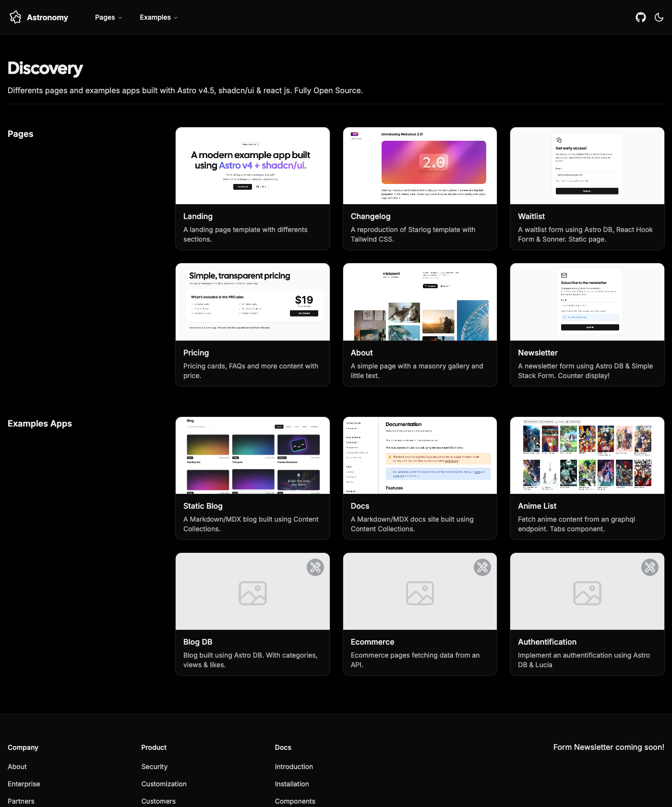This screenshot has width=672, height=807.
Task: Select the Blog DB card title
Action: coord(198,642)
